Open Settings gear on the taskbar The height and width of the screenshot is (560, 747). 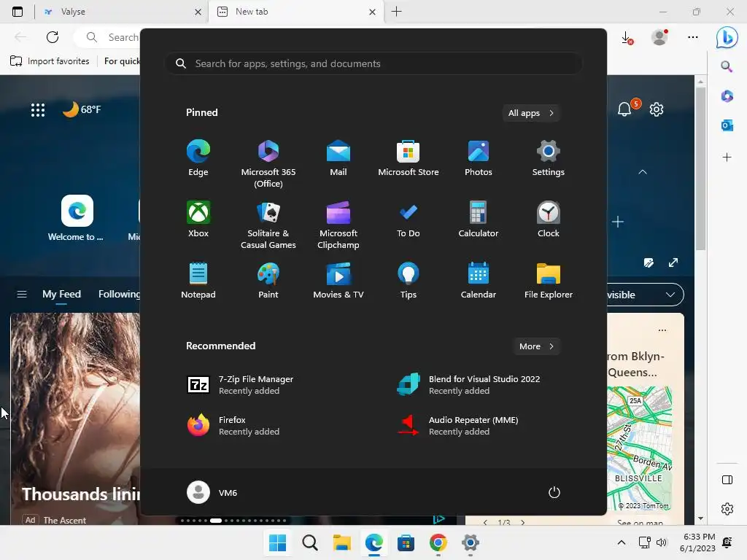(471, 542)
